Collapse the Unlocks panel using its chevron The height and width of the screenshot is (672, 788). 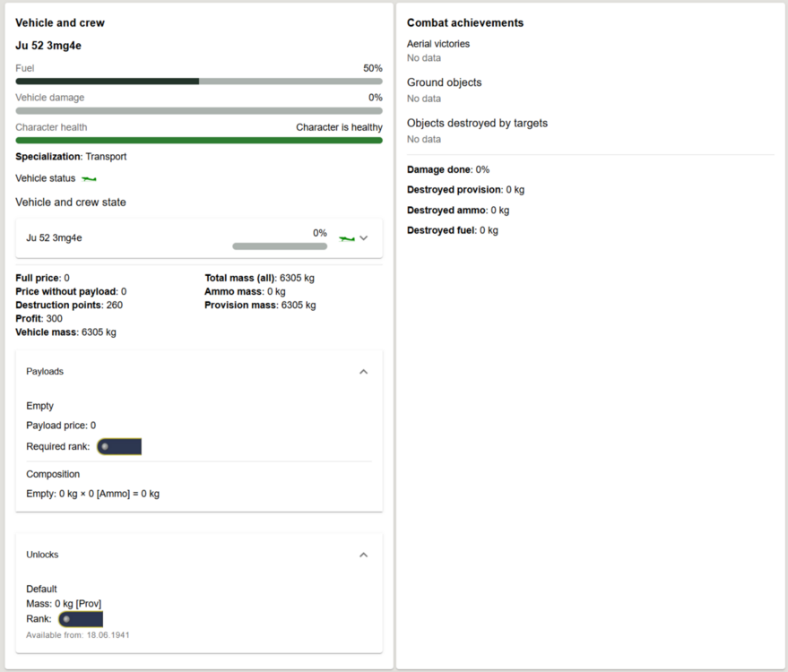point(363,555)
